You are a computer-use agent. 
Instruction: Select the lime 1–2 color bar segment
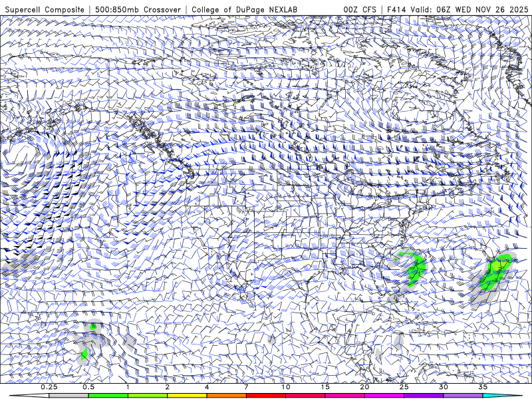(147, 396)
